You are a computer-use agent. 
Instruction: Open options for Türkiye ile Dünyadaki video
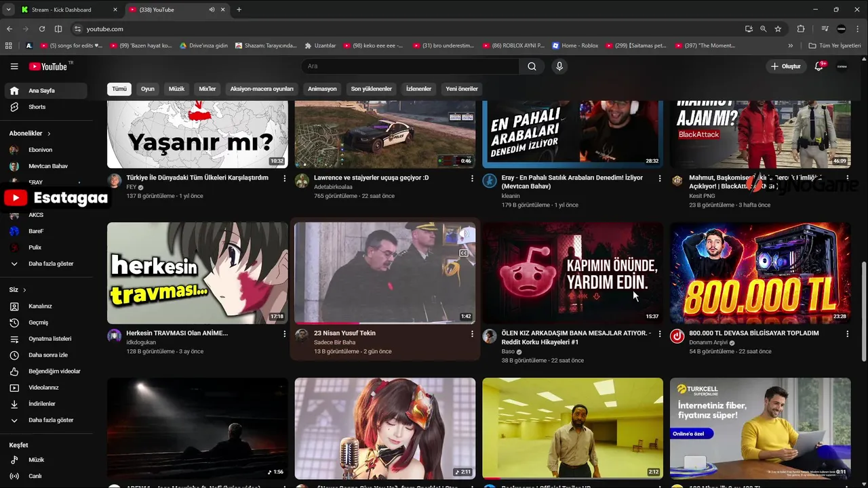(x=284, y=178)
